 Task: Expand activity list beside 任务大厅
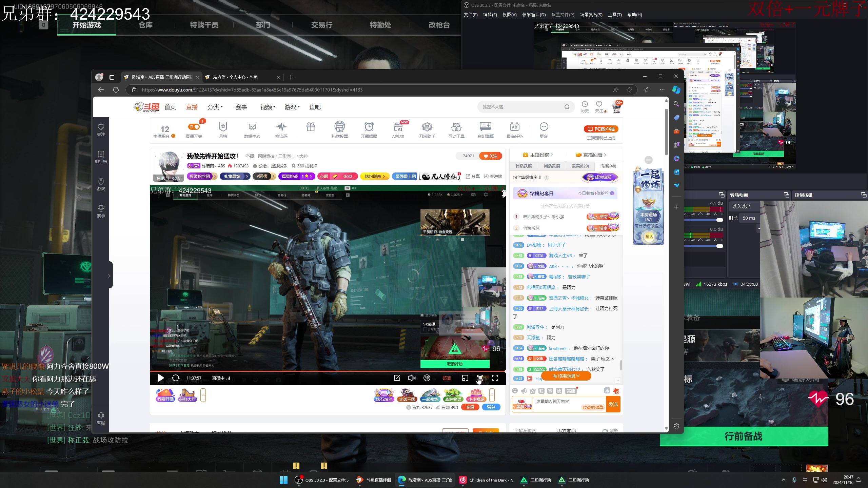point(203,395)
